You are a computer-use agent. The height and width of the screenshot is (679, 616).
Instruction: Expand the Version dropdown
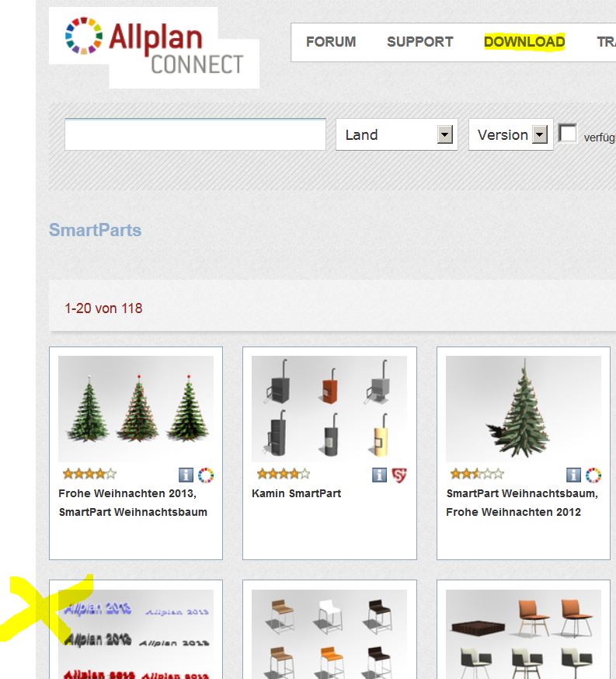pos(511,134)
